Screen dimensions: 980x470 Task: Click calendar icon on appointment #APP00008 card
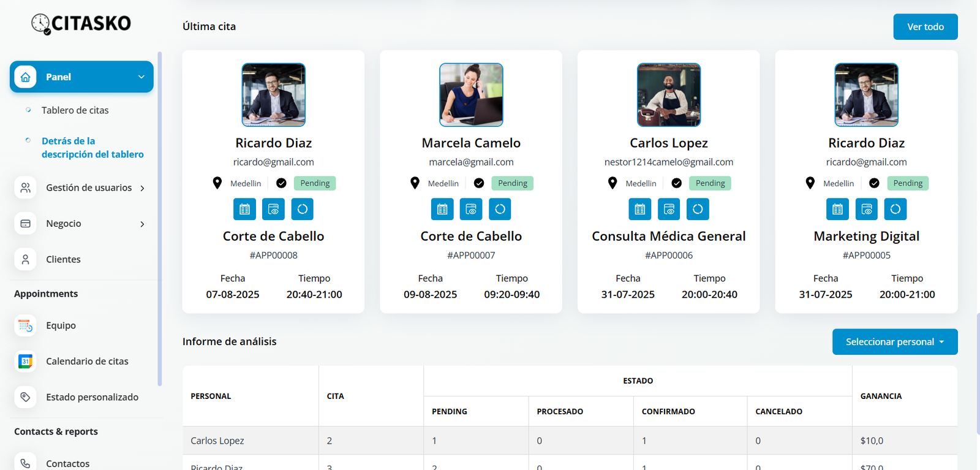coord(244,209)
